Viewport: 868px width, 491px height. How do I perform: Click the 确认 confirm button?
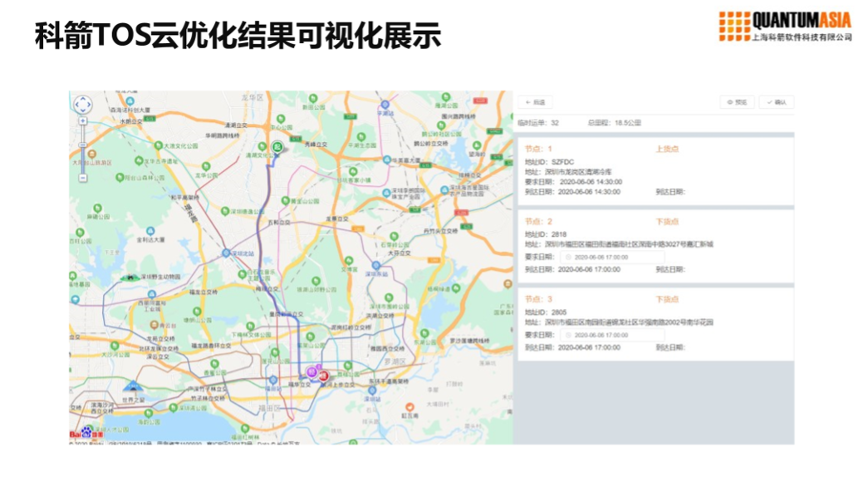click(777, 102)
